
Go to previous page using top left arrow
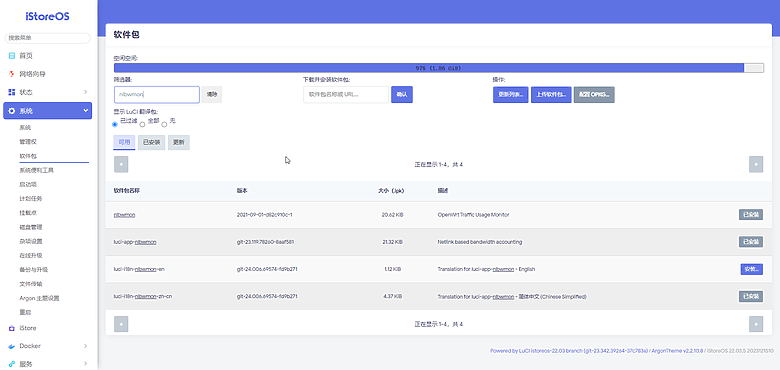[121, 164]
